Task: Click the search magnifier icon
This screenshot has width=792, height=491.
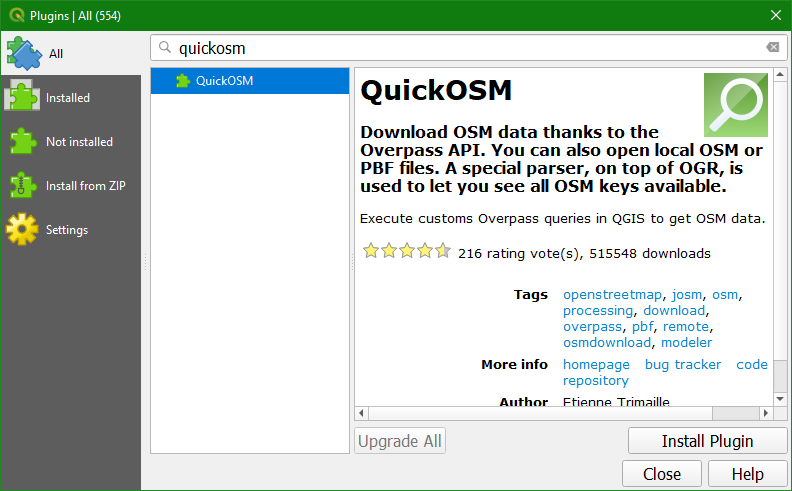Action: (x=165, y=47)
